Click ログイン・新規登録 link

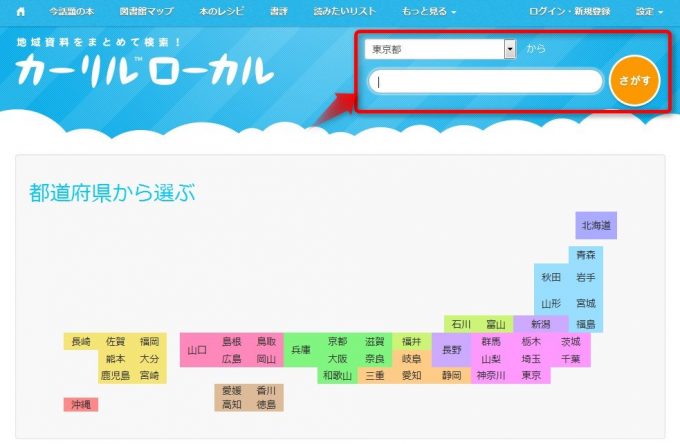point(569,12)
